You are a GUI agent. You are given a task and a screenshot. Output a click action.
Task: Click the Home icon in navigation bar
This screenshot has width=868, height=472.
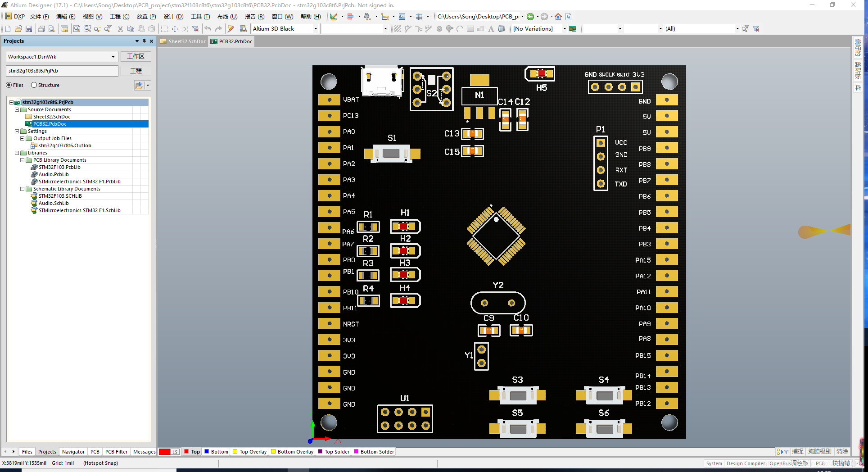pos(558,17)
